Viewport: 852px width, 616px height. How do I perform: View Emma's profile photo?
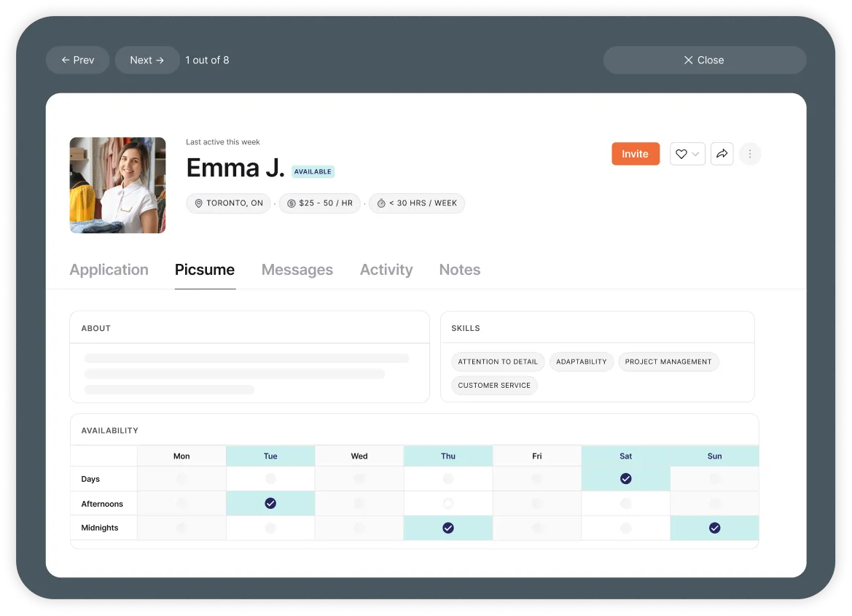click(x=117, y=185)
